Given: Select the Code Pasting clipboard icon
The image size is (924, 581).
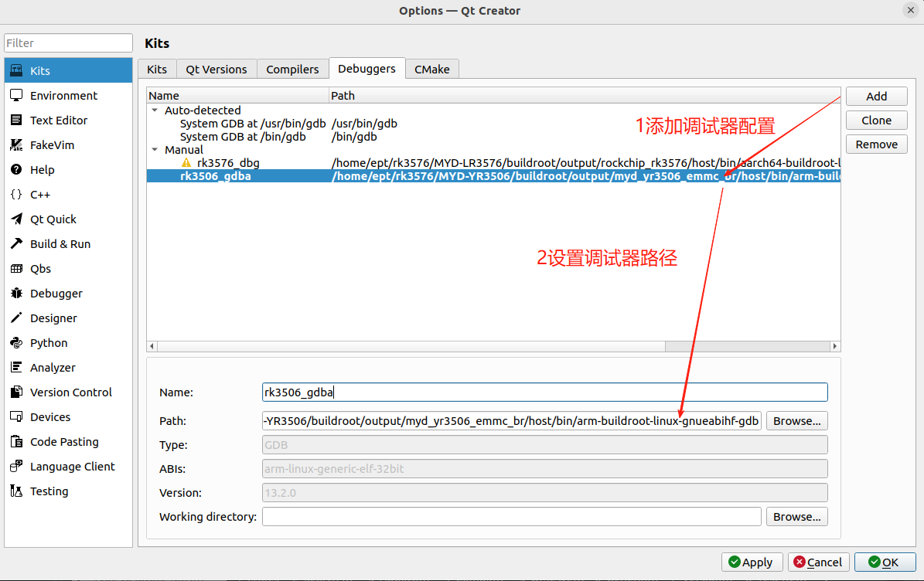Looking at the screenshot, I should coord(16,441).
